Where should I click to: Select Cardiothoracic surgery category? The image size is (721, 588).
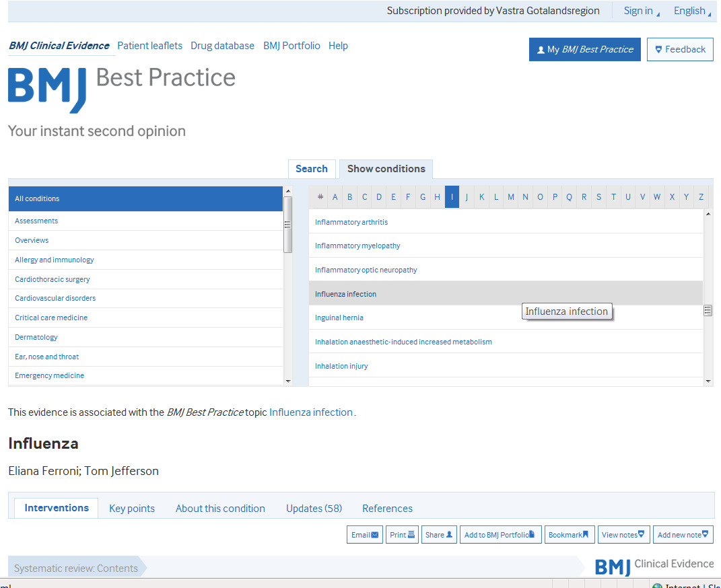tap(146, 279)
